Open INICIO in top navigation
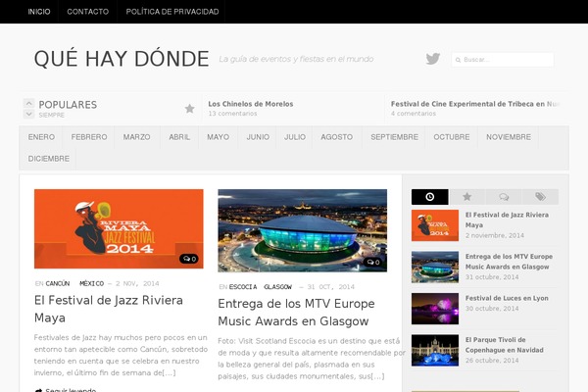The width and height of the screenshot is (588, 392). [x=39, y=12]
